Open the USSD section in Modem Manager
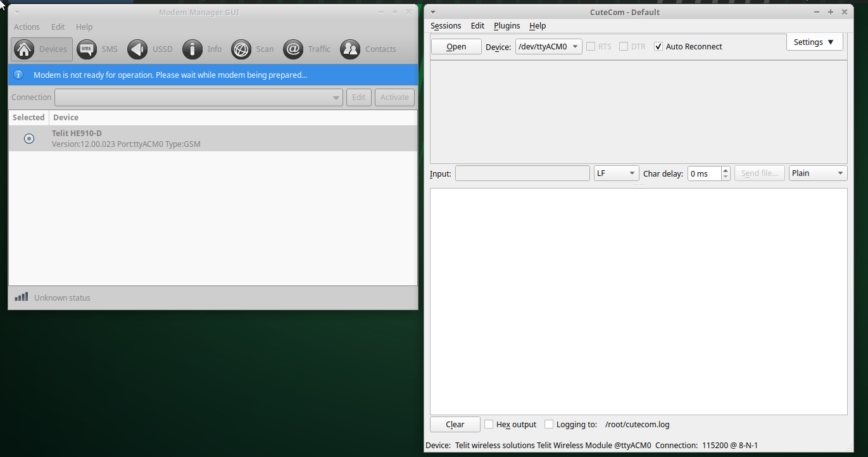 [150, 49]
